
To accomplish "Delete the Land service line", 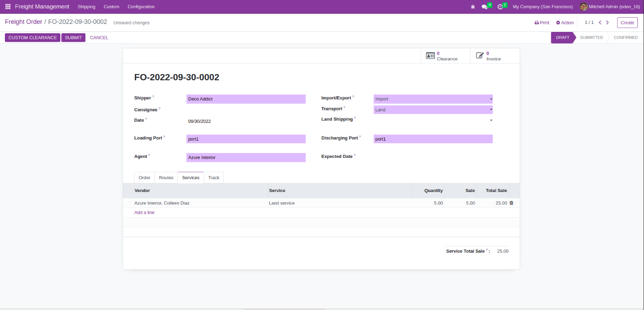I will (x=511, y=203).
